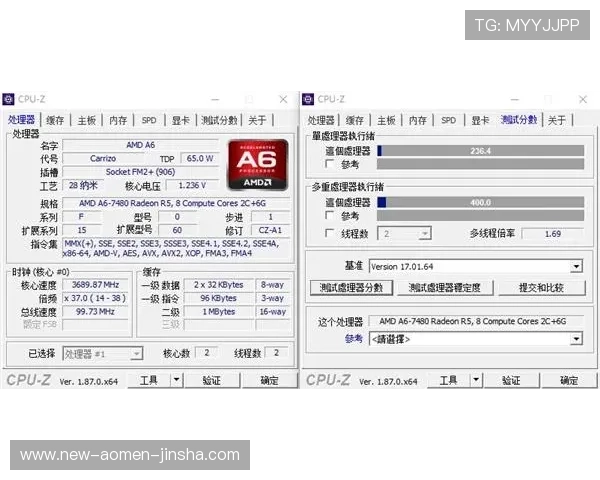Screen dimensions: 600x480
Task: Click the 核心数 value field
Action: (207, 353)
